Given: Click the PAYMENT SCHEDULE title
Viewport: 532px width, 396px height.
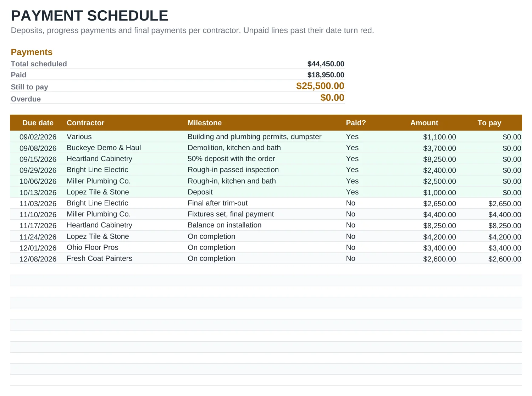Looking at the screenshot, I should 89,16.
